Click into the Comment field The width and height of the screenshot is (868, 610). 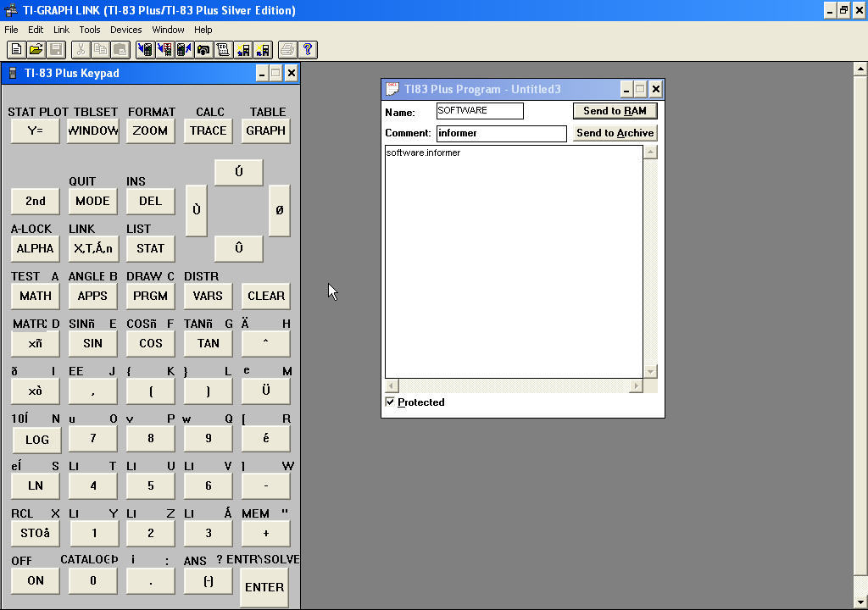coord(502,133)
